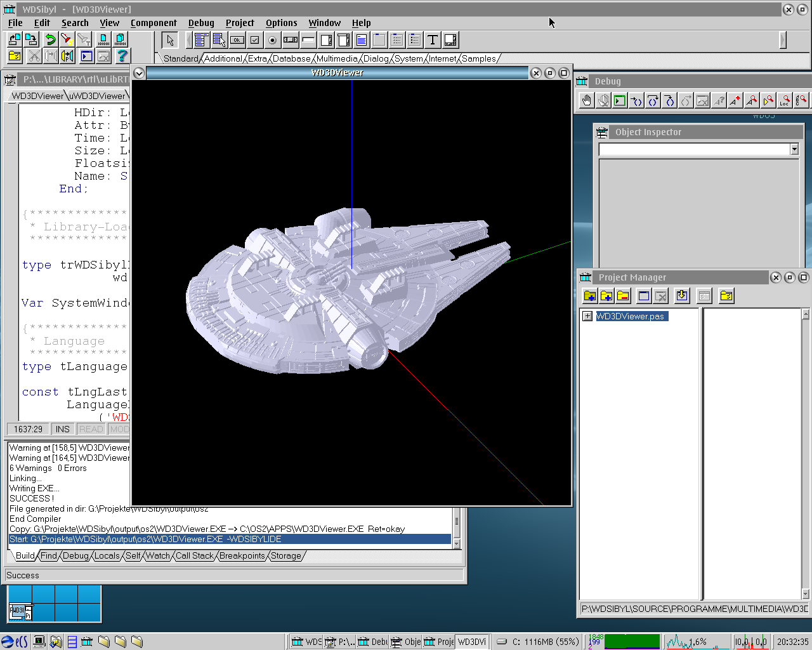
Task: Switch to Breakpoints tab in output pane
Action: tap(242, 555)
